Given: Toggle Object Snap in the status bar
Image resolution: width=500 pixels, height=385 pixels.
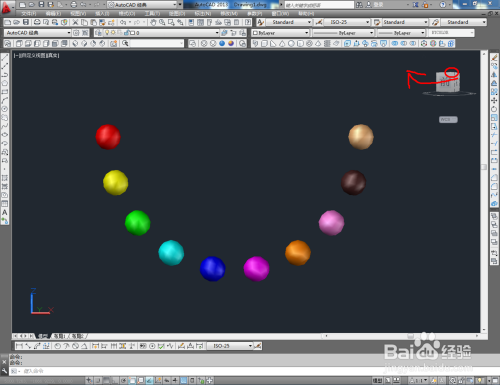Looking at the screenshot, I should [132, 380].
